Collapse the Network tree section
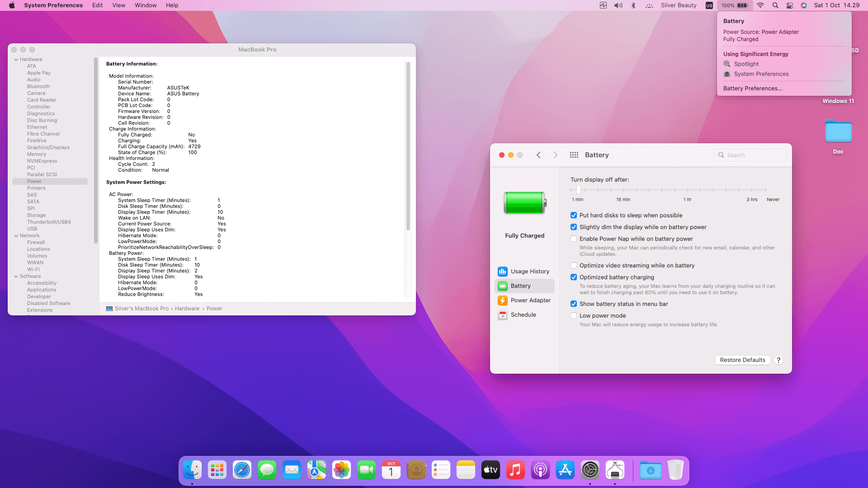 coord(16,236)
